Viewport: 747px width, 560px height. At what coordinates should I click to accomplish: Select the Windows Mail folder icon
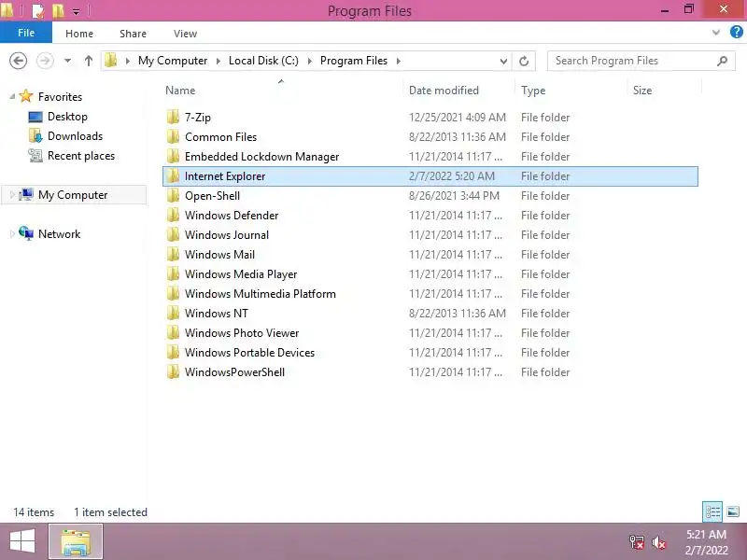[173, 254]
